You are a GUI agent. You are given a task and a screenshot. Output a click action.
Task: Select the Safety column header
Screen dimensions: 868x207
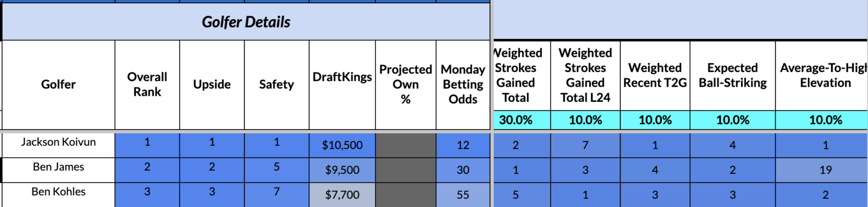pos(277,85)
